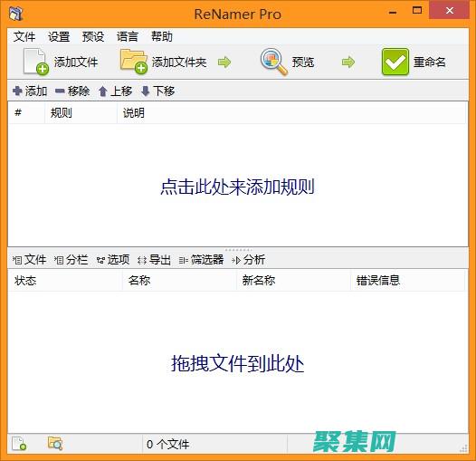
Task: Click the status bar folder search icon
Action: [x=55, y=444]
